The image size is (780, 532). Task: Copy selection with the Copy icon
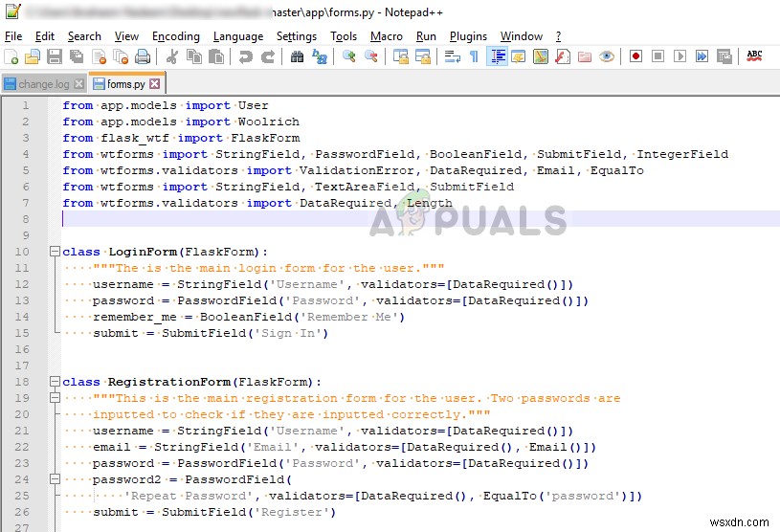coord(194,56)
